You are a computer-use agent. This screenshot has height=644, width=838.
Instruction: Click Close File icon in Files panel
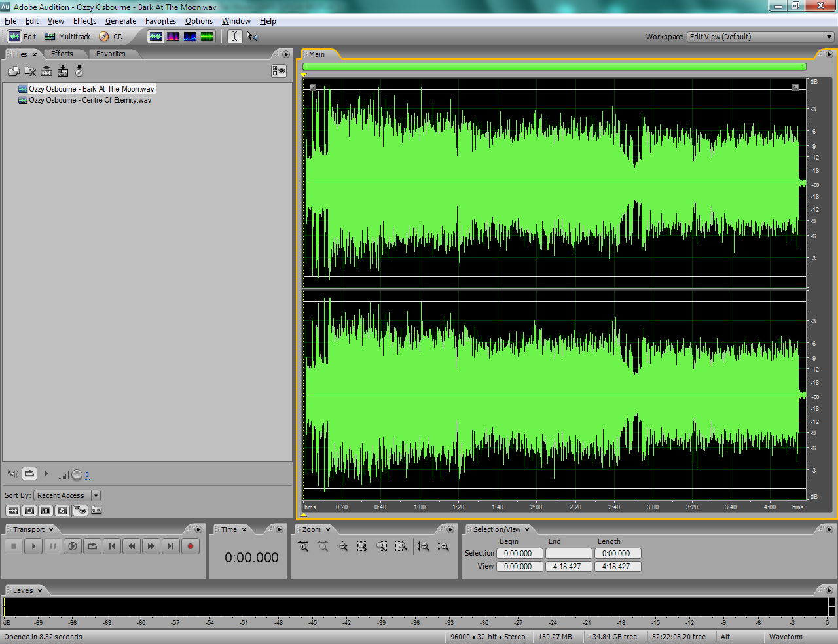(30, 71)
